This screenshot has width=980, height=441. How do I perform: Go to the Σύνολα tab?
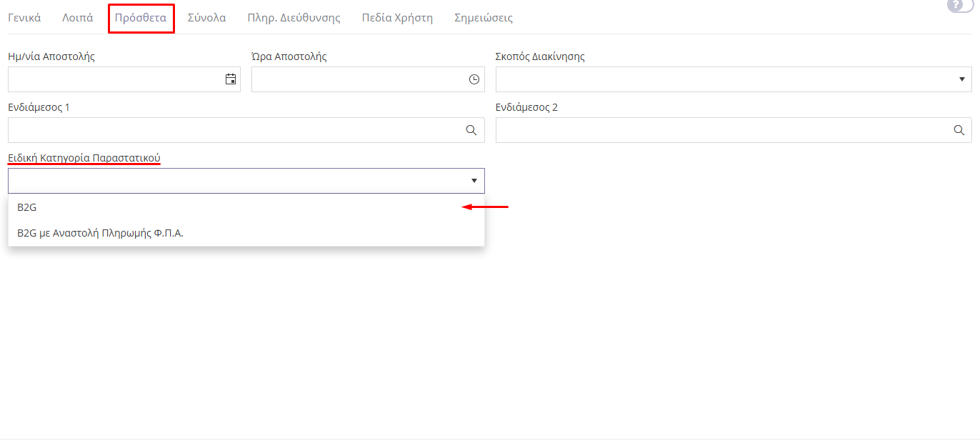(206, 18)
